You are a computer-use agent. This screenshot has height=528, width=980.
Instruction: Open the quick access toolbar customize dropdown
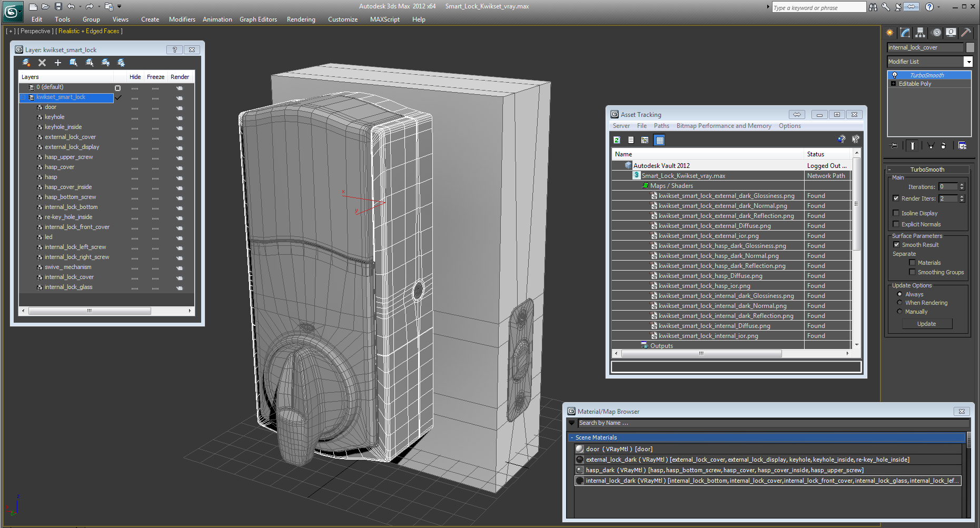pyautogui.click(x=120, y=7)
